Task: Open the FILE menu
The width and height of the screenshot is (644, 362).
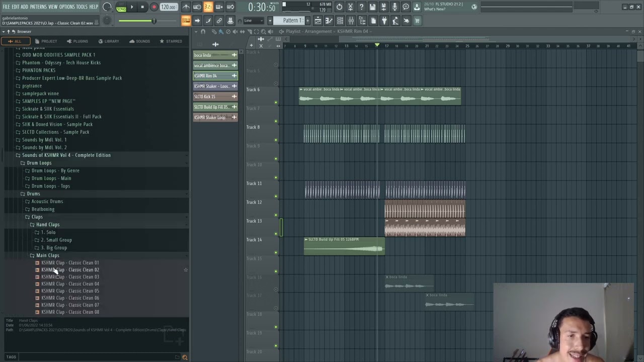Action: coord(6,7)
